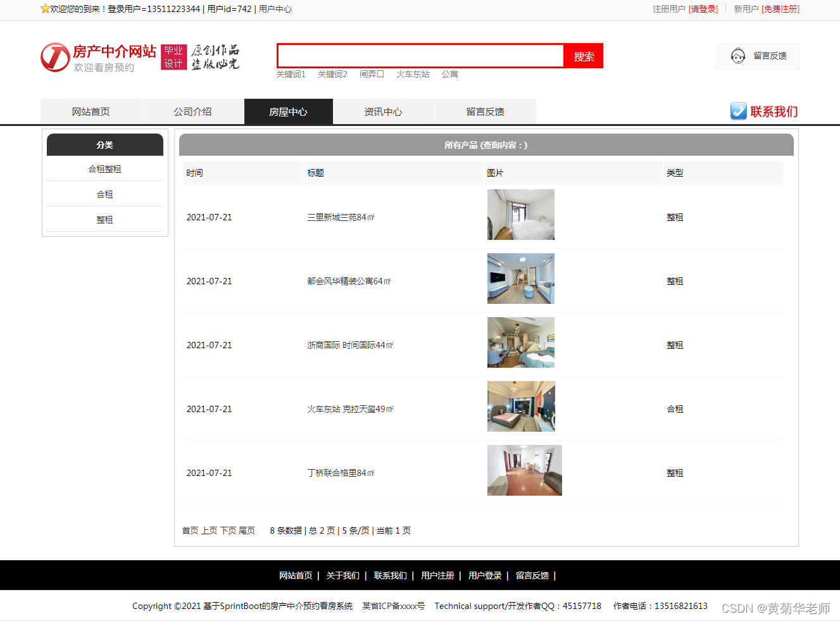840x621 pixels.
Task: Open 留言反馈 box at top right
Action: [x=758, y=56]
